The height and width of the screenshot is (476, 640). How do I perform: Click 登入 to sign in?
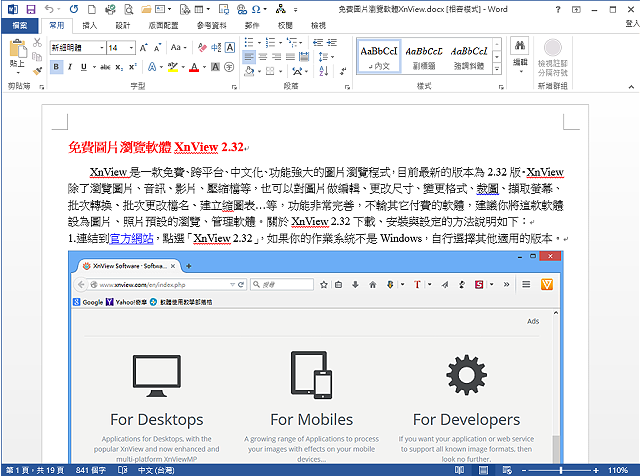click(x=632, y=24)
